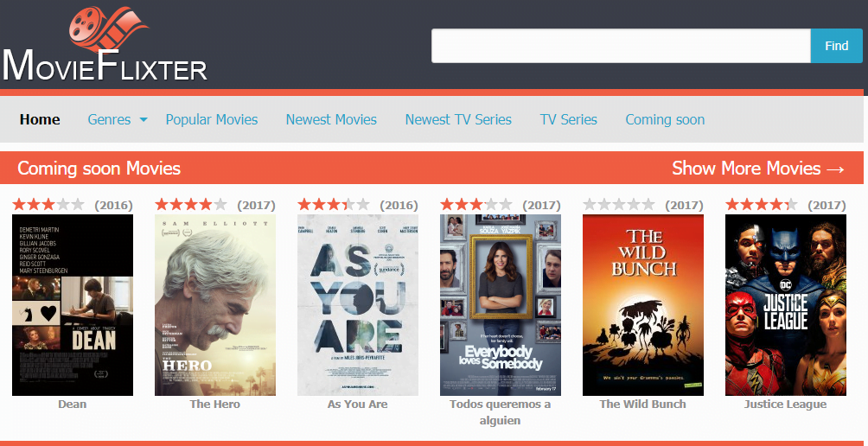Expand the Genres dropdown menu
Viewport: 868px width, 446px height.
point(118,119)
